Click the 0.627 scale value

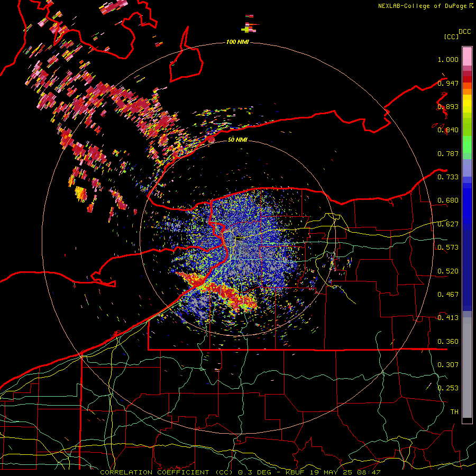[x=448, y=224]
